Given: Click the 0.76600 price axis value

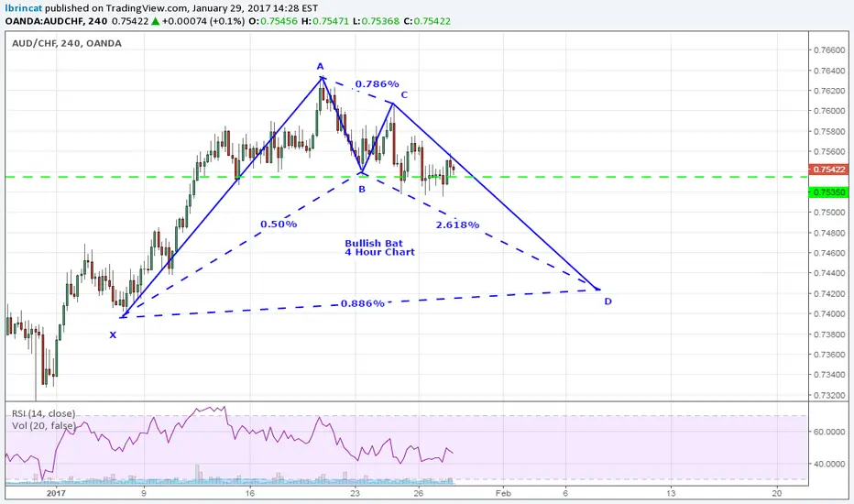Looking at the screenshot, I should click(x=829, y=50).
